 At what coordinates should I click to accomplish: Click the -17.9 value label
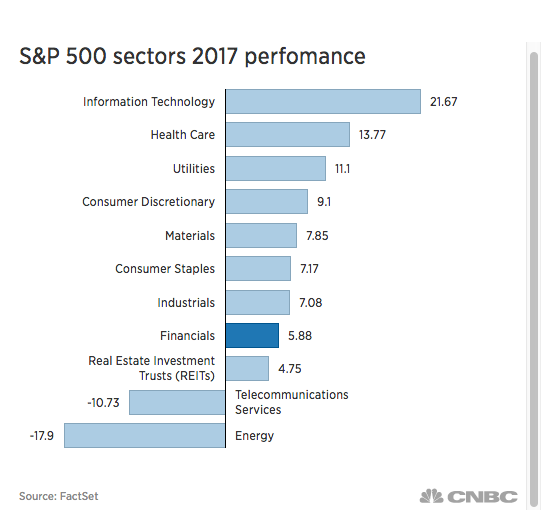coord(42,436)
